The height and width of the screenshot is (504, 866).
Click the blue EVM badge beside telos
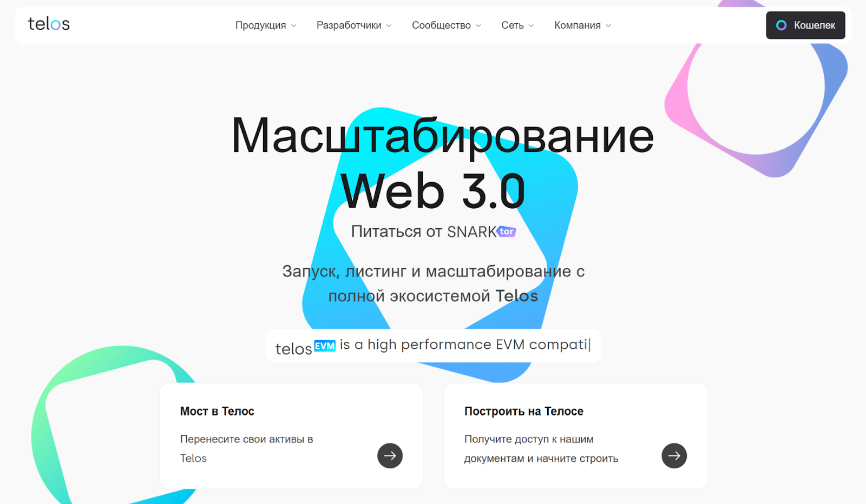(x=325, y=346)
